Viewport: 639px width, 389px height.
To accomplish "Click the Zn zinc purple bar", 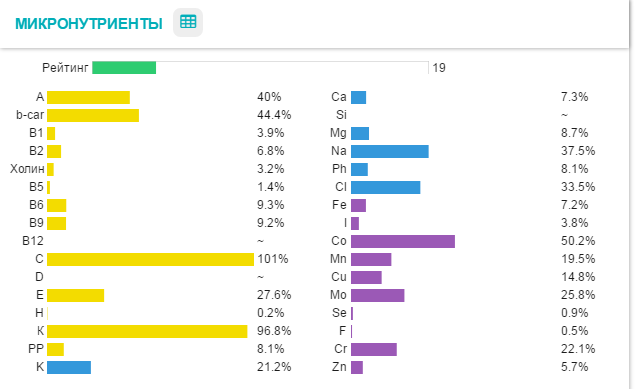I will pos(357,367).
